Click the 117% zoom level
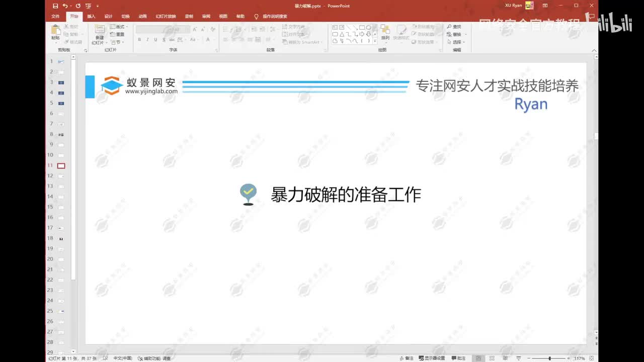This screenshot has height=362, width=644. coord(580,358)
